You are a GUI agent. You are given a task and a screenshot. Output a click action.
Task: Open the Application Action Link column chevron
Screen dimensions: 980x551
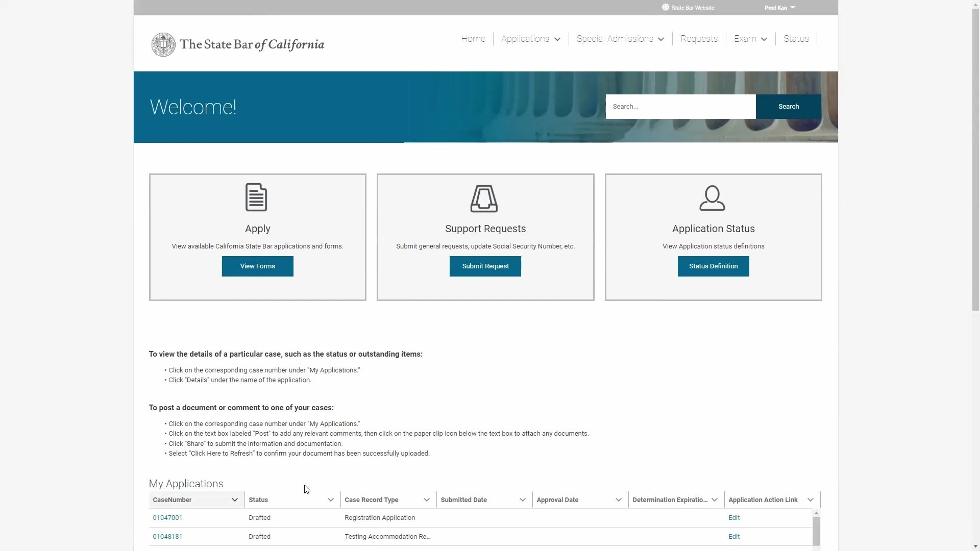810,500
